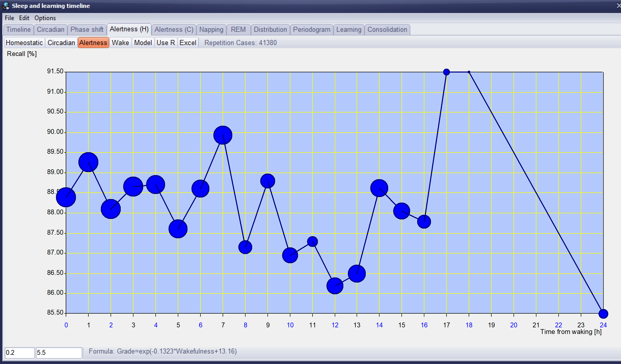Image resolution: width=621 pixels, height=364 pixels.
Task: Click the application icon in title bar
Action: coord(6,6)
